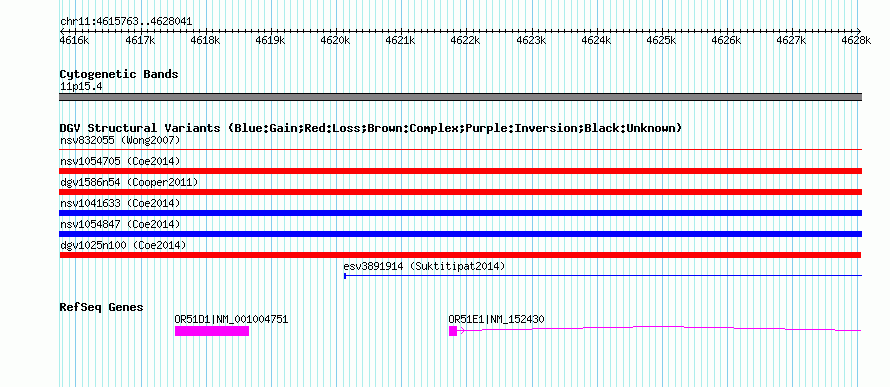
Task: Click the 4624k ruler mark
Action: pyautogui.click(x=596, y=40)
